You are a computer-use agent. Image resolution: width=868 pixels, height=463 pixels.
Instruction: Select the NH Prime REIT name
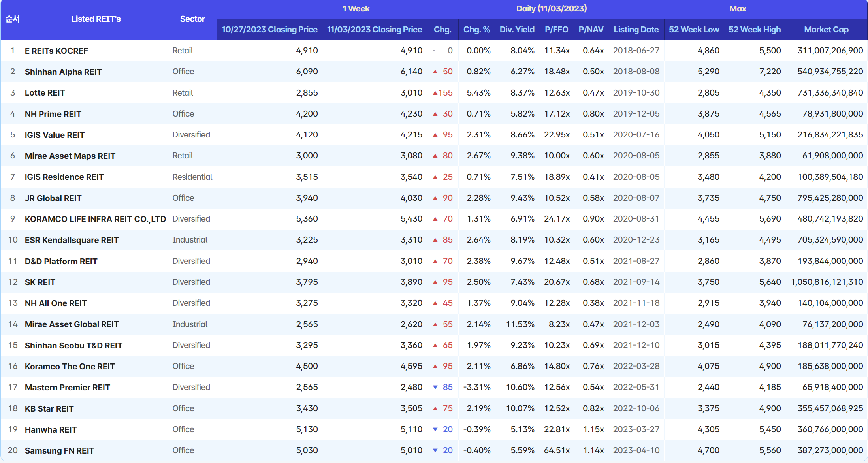(x=53, y=114)
